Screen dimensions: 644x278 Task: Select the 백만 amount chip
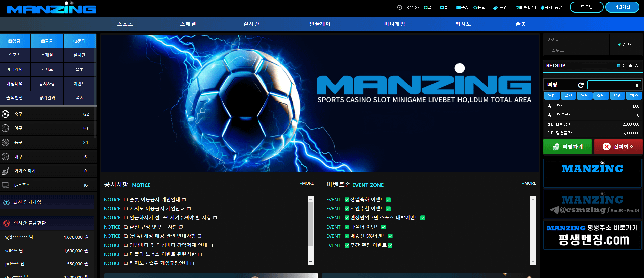pos(618,96)
